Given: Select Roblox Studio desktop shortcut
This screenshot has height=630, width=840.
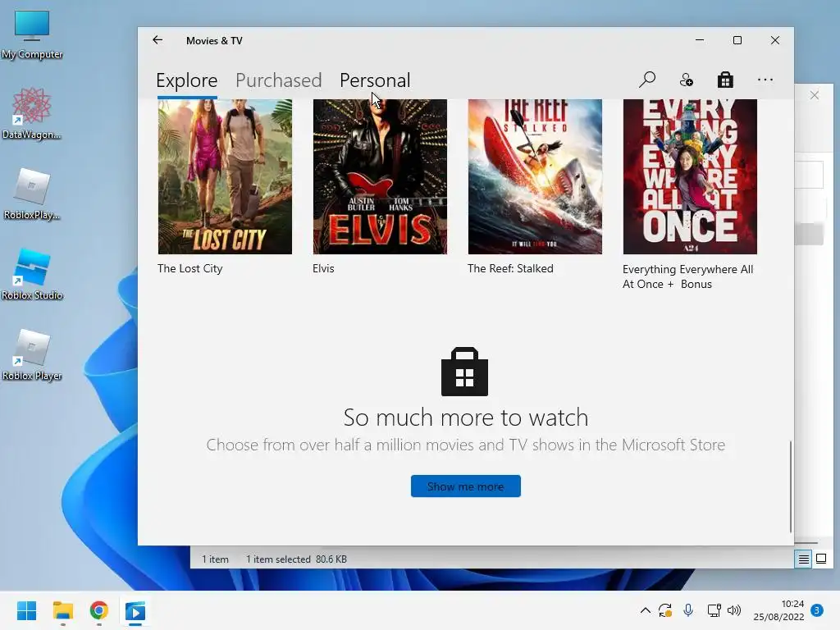Looking at the screenshot, I should pyautogui.click(x=32, y=274).
